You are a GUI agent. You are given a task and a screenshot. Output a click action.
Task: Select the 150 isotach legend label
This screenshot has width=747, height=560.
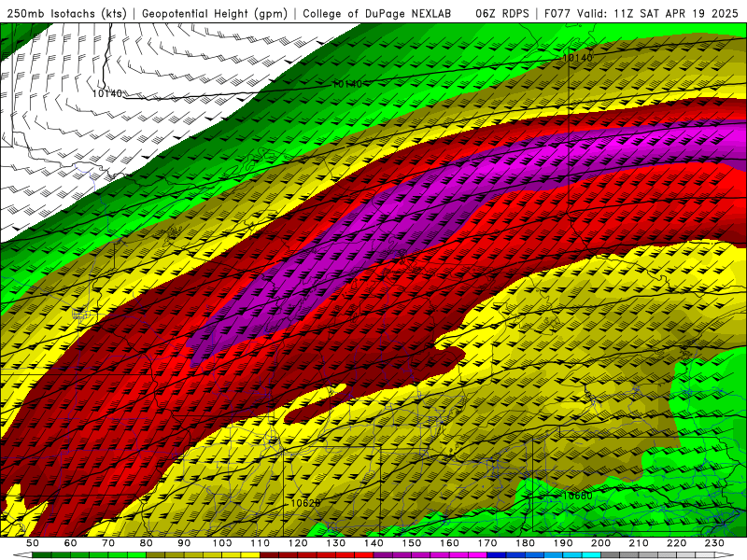point(412,543)
